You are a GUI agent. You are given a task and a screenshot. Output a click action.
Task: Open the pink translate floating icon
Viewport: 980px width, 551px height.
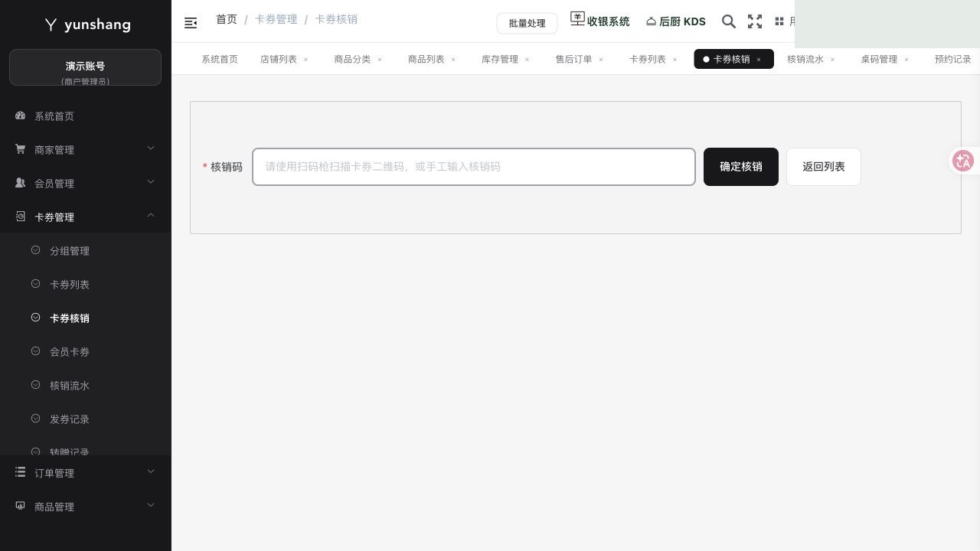coord(963,161)
